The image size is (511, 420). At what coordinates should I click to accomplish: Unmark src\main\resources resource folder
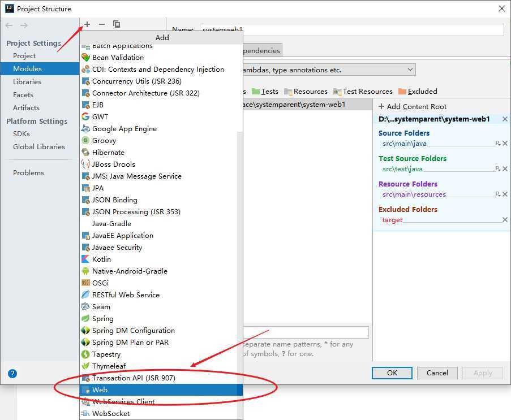[x=505, y=194]
